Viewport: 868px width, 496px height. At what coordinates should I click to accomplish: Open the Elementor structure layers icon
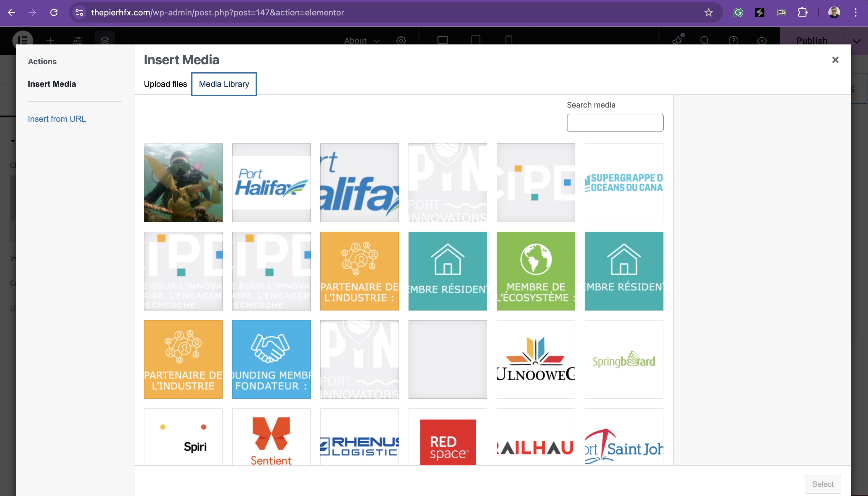(x=105, y=40)
